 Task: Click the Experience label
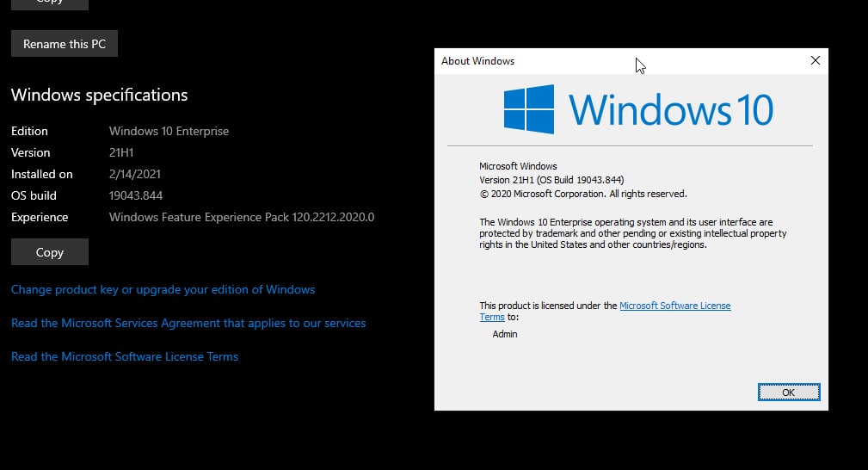pyautogui.click(x=40, y=217)
